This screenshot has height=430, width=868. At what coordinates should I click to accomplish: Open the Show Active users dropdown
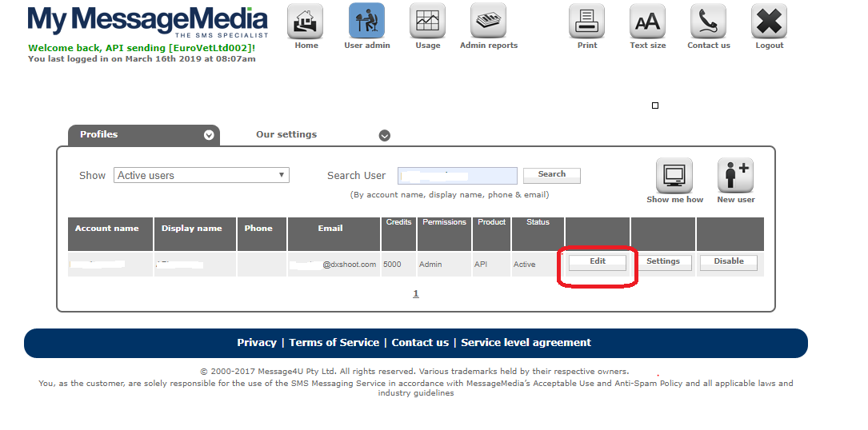[x=202, y=175]
